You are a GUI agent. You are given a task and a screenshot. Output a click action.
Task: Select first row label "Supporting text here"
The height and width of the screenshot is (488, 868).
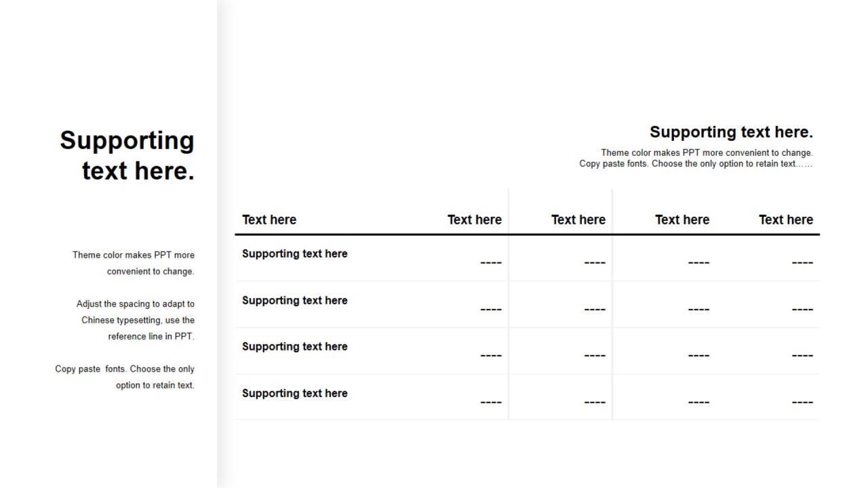coord(294,253)
